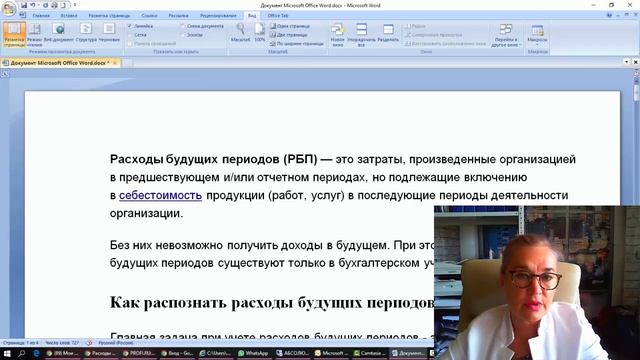Click spell-check icon in status bar

(89, 343)
